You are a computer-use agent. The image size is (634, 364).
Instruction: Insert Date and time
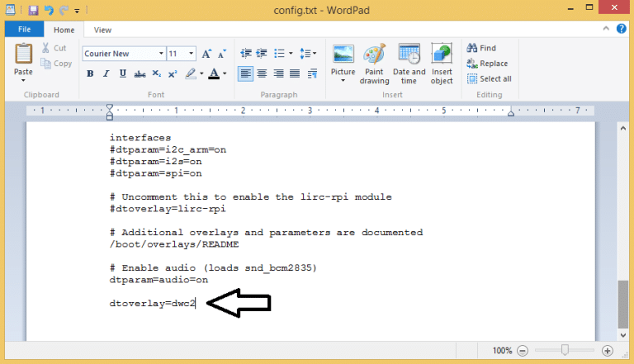409,64
